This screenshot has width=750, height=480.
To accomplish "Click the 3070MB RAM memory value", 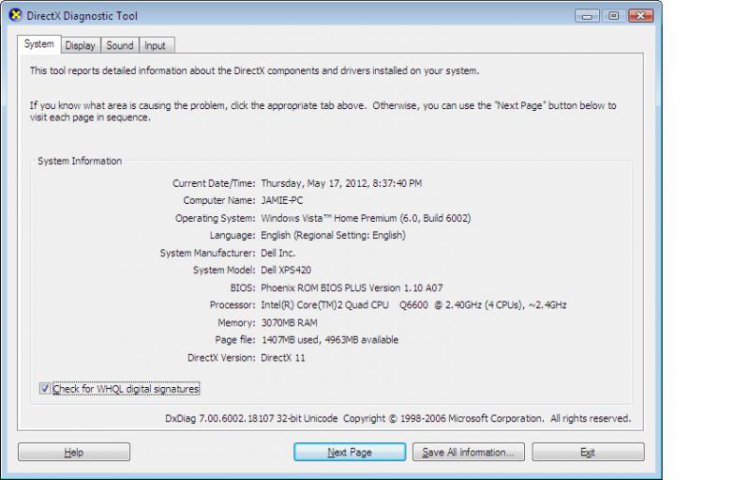I will point(289,323).
